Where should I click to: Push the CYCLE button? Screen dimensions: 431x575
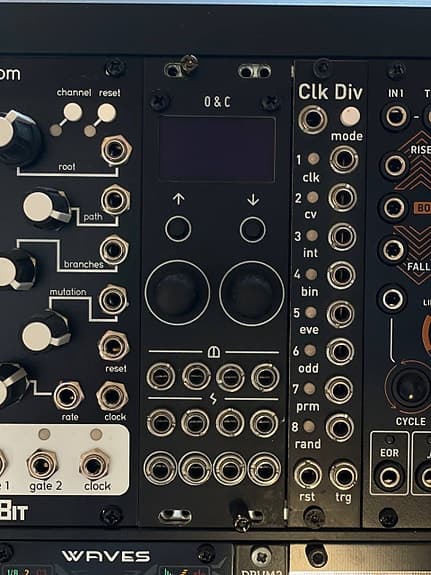(410, 387)
